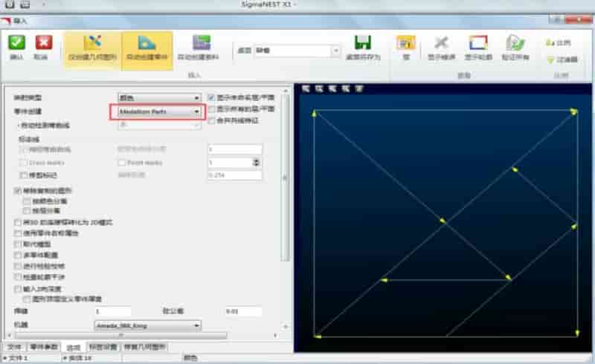Toggle the checkbox below Cross marks
Image resolution: width=595 pixels, height=364 pixels.
coord(23,175)
